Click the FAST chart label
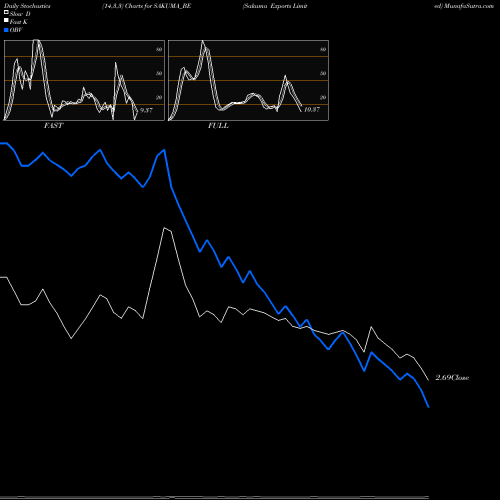500x500 pixels. (53, 125)
